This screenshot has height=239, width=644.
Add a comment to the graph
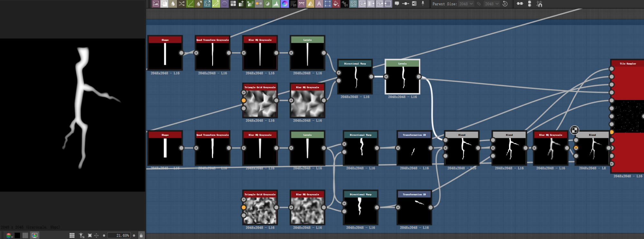(397, 4)
